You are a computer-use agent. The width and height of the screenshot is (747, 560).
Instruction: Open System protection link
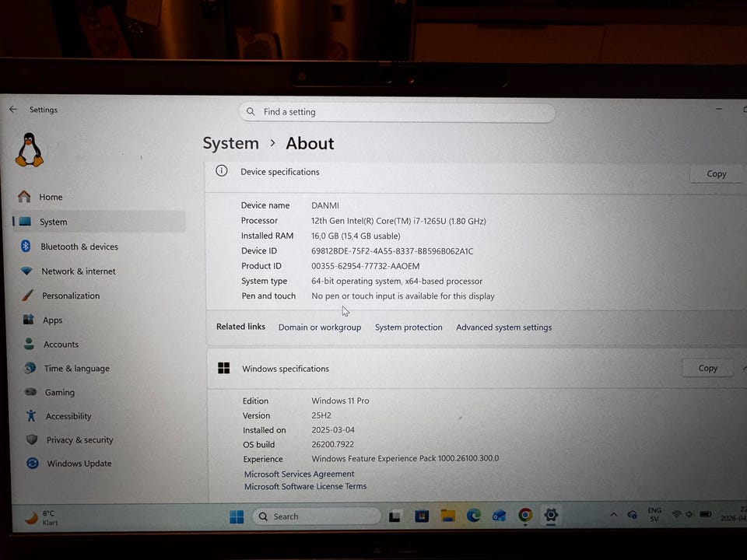(409, 327)
